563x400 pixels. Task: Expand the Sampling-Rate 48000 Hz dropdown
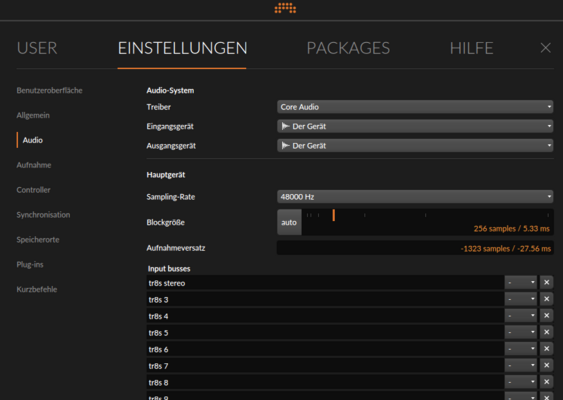coord(415,196)
